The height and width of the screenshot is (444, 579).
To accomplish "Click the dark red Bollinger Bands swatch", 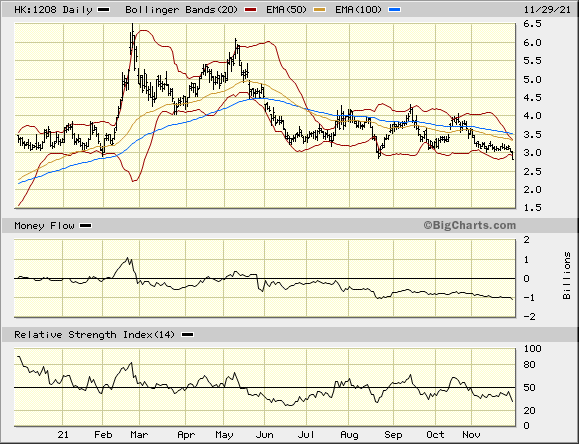I will tap(251, 10).
